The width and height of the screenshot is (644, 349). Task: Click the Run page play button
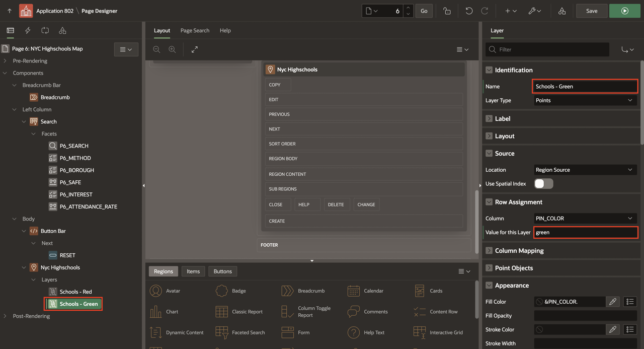pyautogui.click(x=624, y=11)
